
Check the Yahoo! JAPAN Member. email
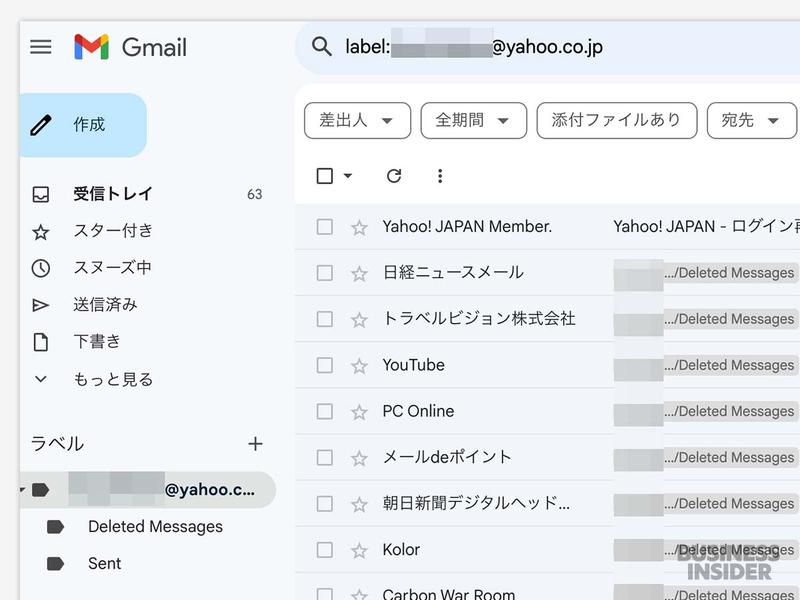click(x=324, y=227)
